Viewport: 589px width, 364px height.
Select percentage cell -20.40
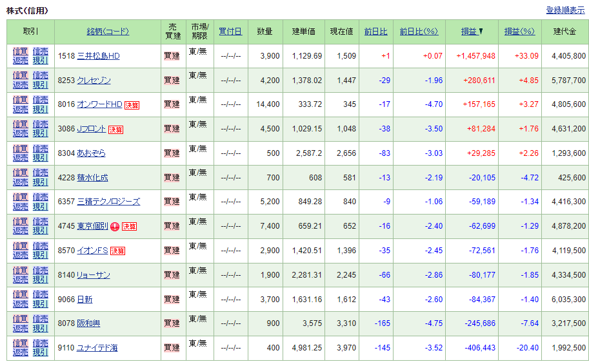(x=528, y=348)
